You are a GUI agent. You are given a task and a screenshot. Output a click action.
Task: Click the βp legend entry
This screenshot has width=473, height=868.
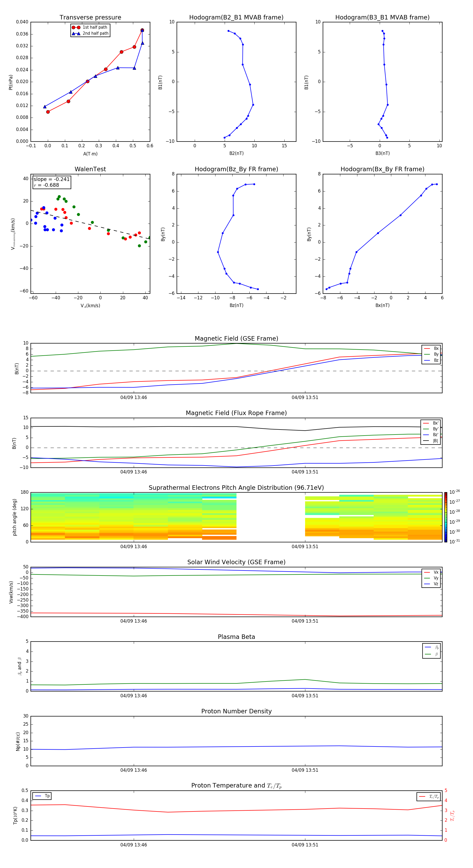pos(431,647)
